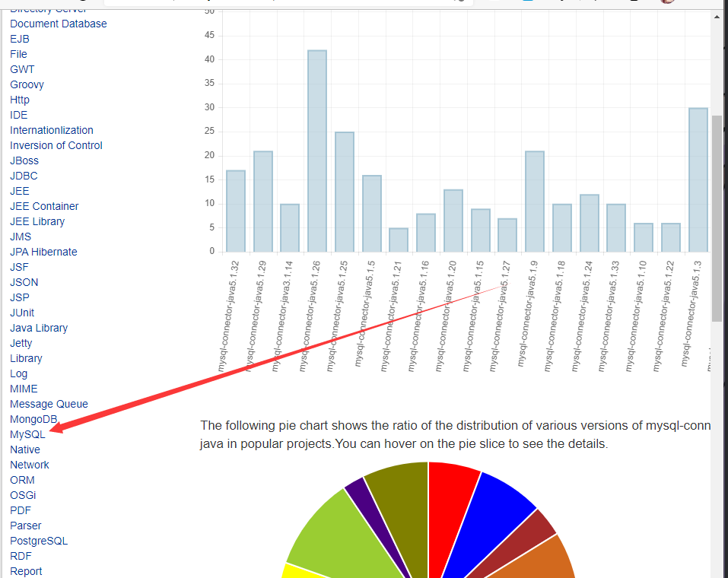Open the JMS category link

click(x=21, y=237)
